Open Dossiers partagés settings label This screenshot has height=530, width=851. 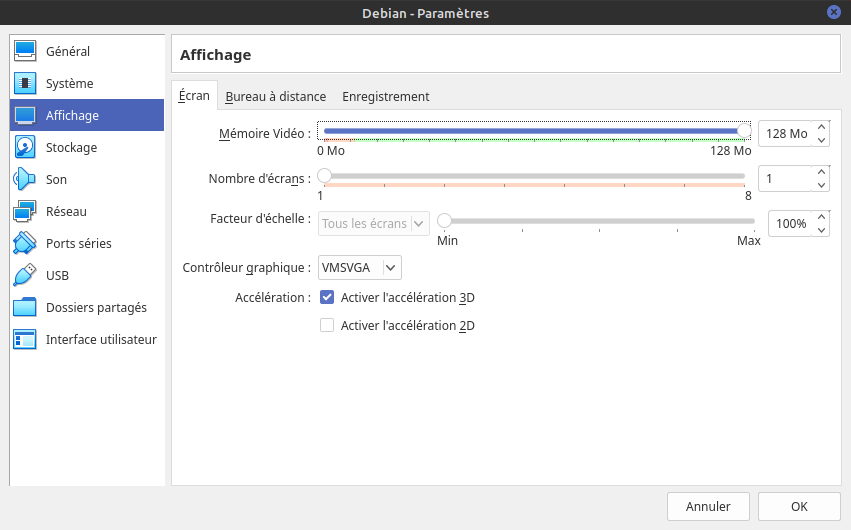point(96,308)
